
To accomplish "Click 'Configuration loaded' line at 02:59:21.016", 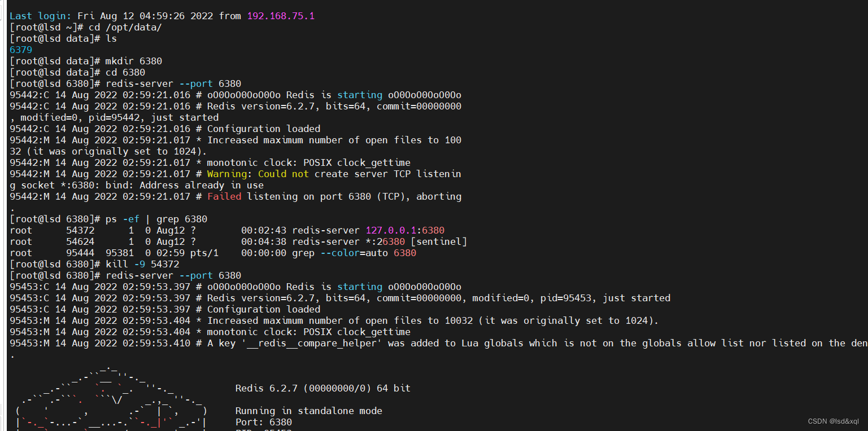I will click(165, 129).
